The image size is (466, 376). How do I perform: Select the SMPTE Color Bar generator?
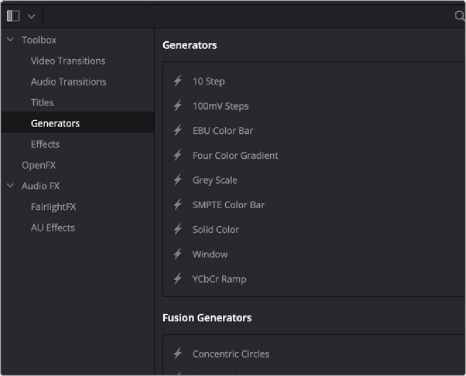click(228, 205)
